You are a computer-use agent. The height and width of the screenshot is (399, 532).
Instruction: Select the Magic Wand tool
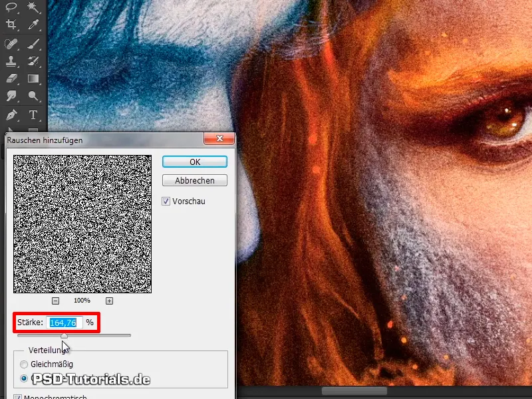tap(33, 7)
